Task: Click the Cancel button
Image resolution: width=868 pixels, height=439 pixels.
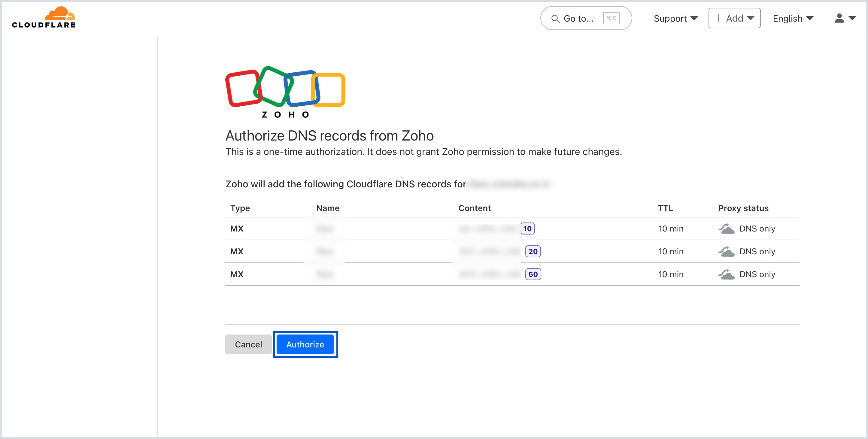Action: (248, 344)
